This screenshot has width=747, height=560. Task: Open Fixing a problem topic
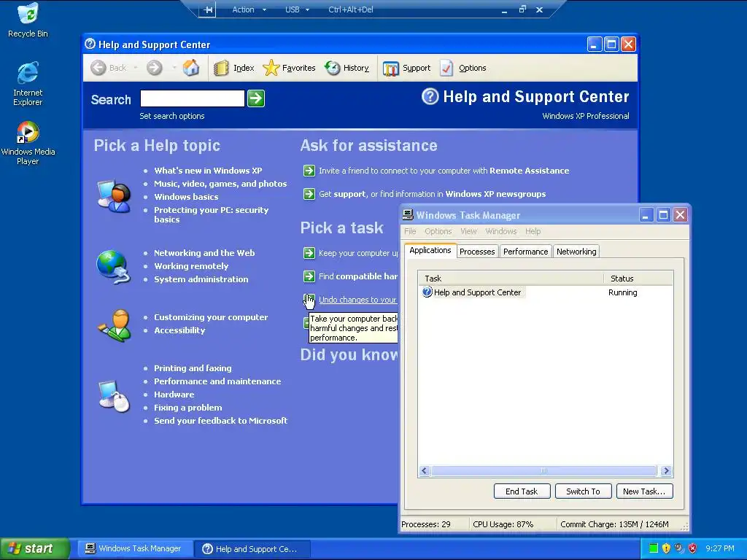point(187,408)
